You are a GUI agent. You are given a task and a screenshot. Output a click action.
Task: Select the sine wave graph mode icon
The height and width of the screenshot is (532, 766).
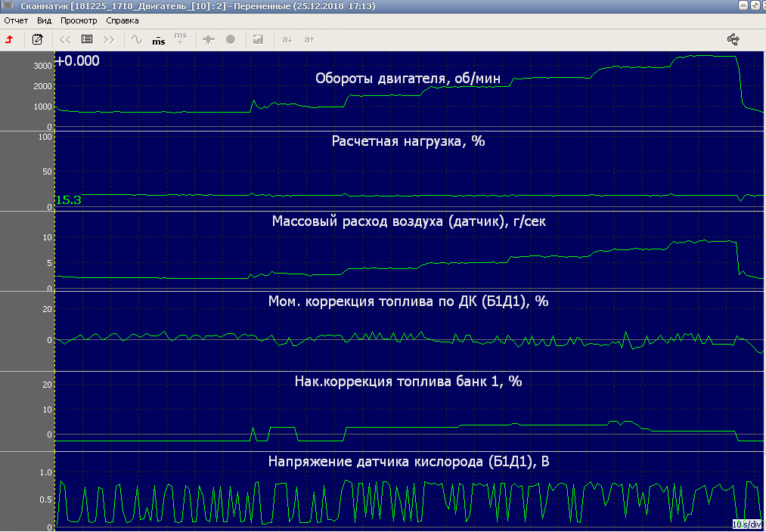[137, 39]
